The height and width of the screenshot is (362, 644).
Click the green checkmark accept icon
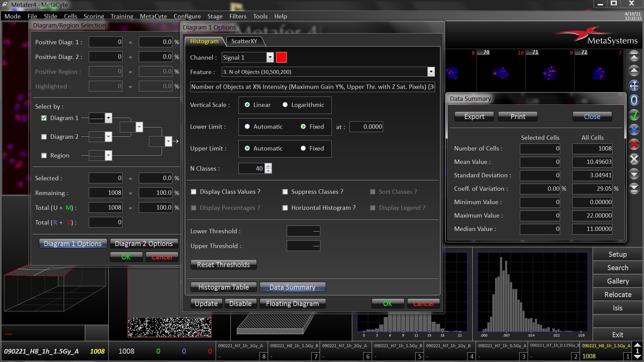634,115
